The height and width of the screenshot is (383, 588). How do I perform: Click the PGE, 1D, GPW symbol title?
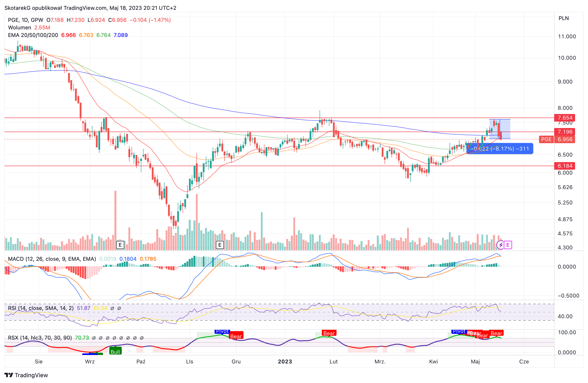(25, 20)
